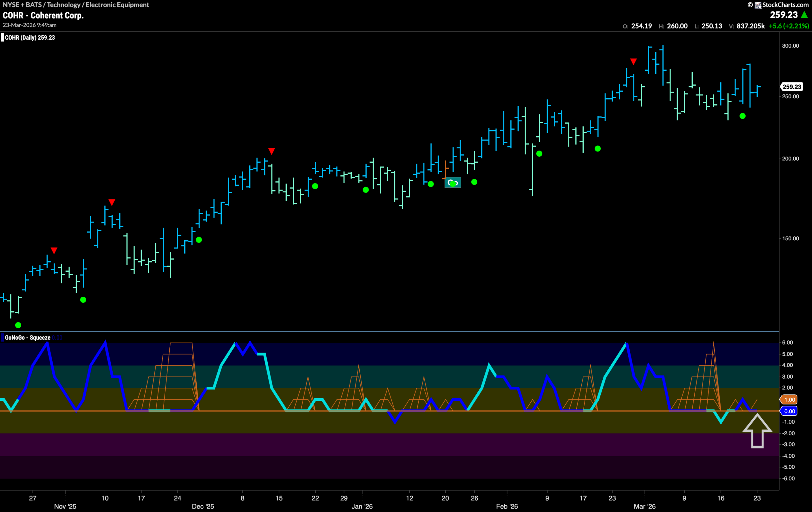This screenshot has width=812, height=512.
Task: Click the 12 date label on the time axis
Action: click(x=409, y=498)
